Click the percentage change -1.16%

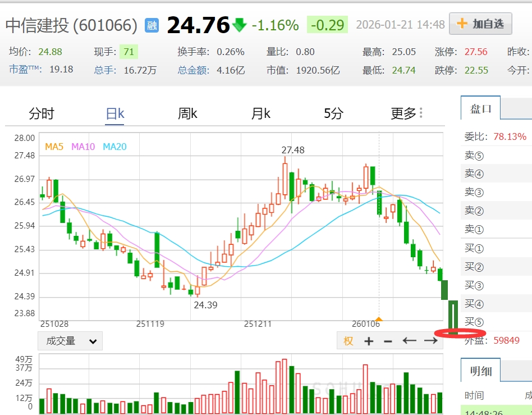tap(275, 25)
